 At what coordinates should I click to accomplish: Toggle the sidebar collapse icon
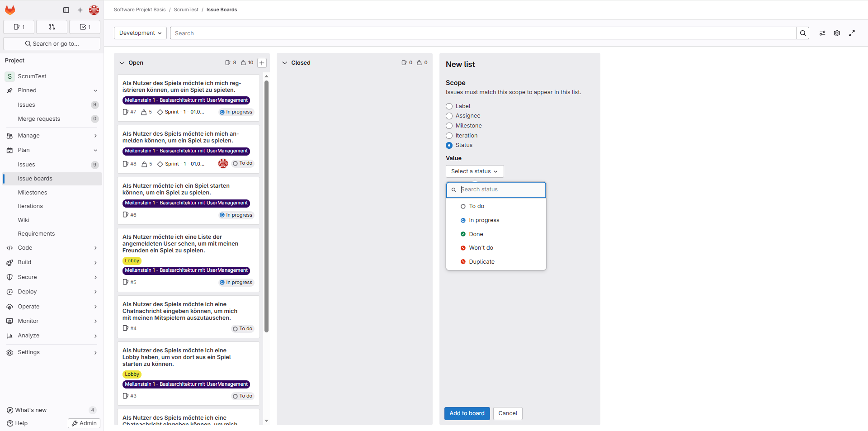[x=66, y=10]
